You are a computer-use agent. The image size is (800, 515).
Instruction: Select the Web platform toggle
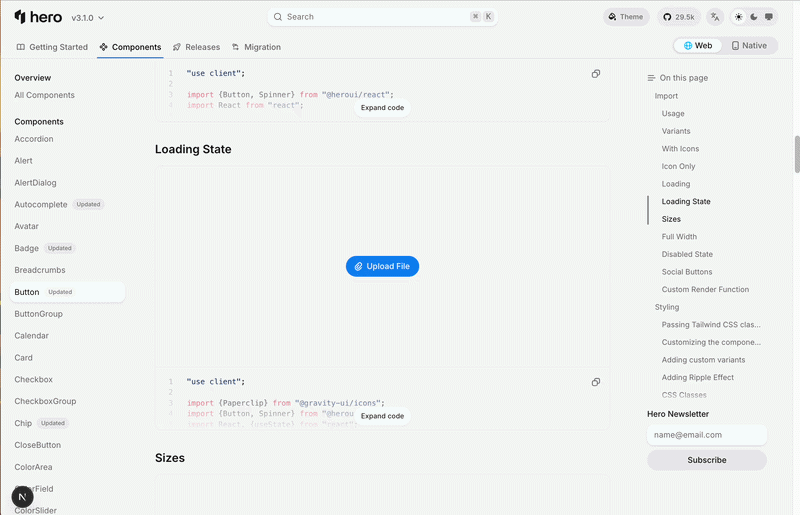[x=697, y=45]
